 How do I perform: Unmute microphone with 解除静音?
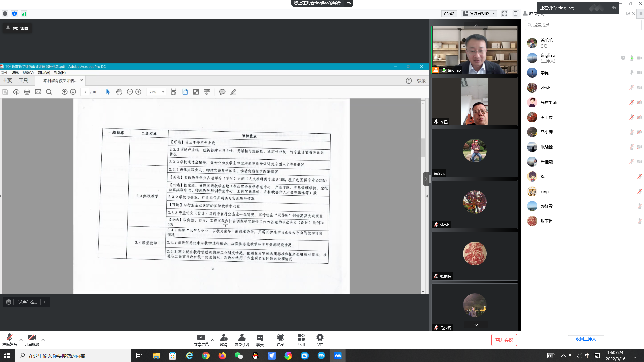click(x=9, y=338)
